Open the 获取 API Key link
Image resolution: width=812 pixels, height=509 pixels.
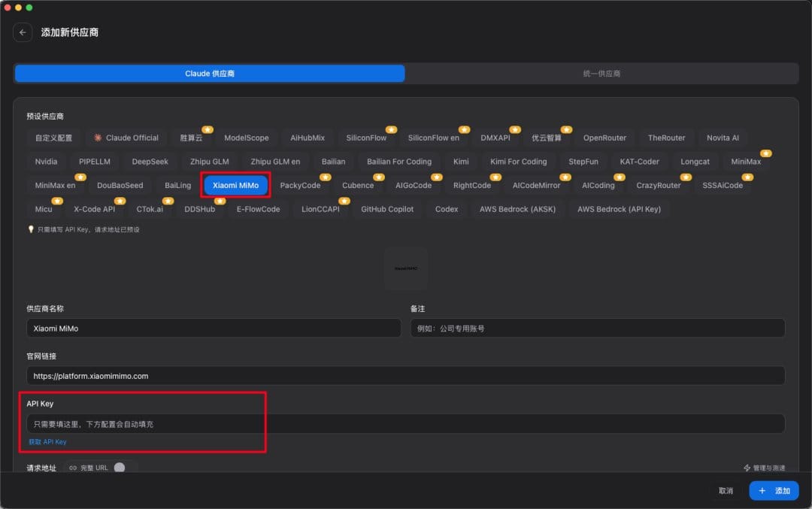(47, 441)
